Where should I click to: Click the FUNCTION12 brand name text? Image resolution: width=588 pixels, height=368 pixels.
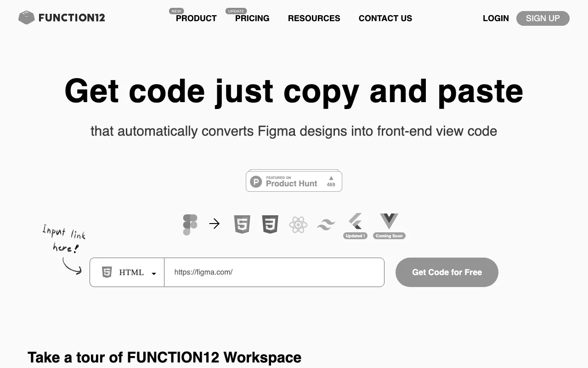[72, 18]
